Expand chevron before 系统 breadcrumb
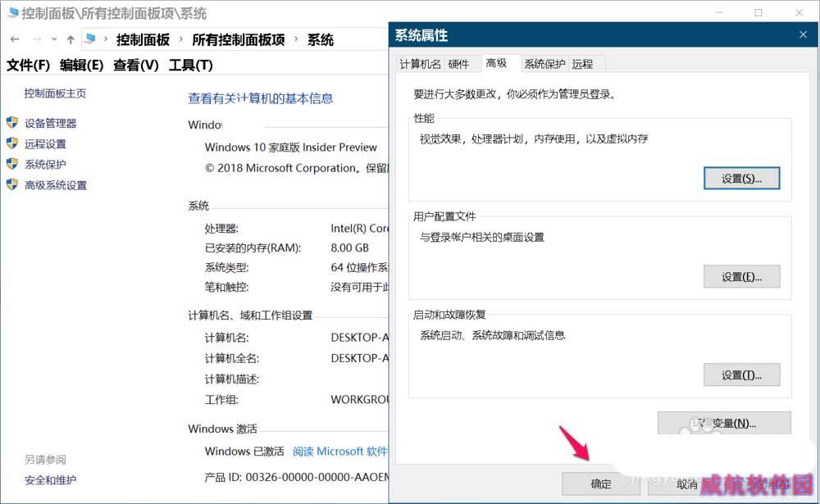 coord(296,39)
